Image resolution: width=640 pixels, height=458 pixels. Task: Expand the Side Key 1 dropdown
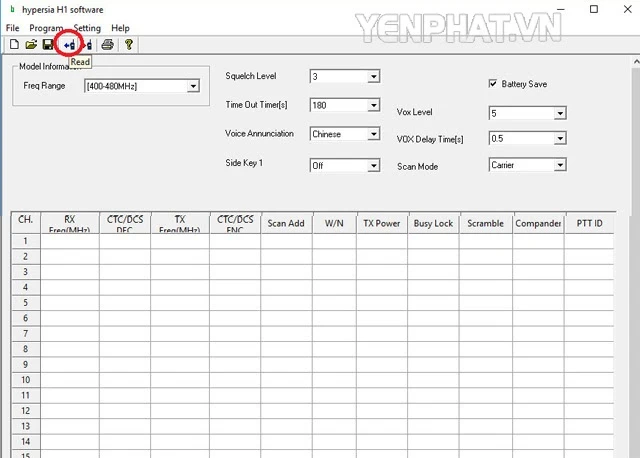pyautogui.click(x=373, y=166)
